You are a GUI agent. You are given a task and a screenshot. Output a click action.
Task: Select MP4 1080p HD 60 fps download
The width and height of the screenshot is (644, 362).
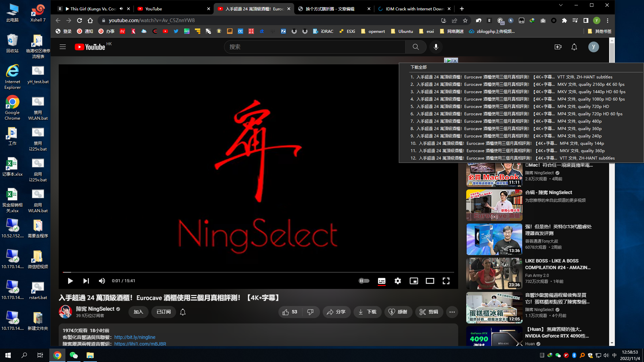[x=517, y=99]
